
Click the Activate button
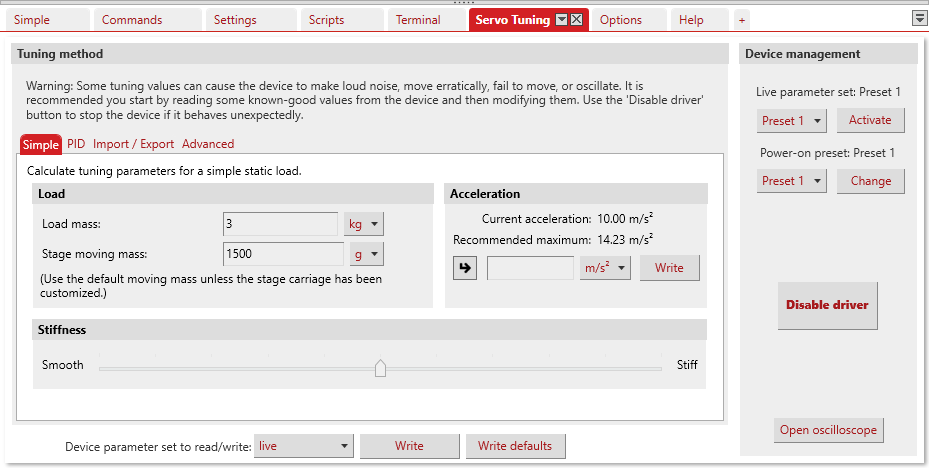[870, 120]
